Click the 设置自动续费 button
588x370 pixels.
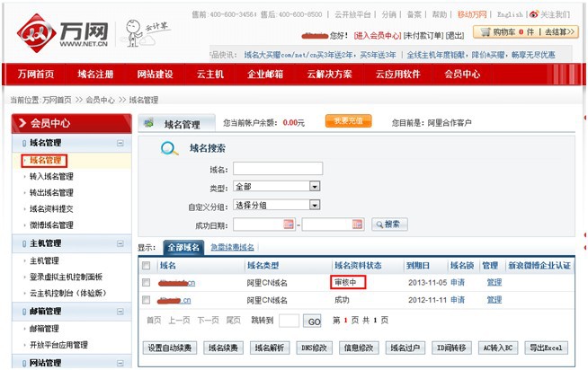tap(170, 348)
